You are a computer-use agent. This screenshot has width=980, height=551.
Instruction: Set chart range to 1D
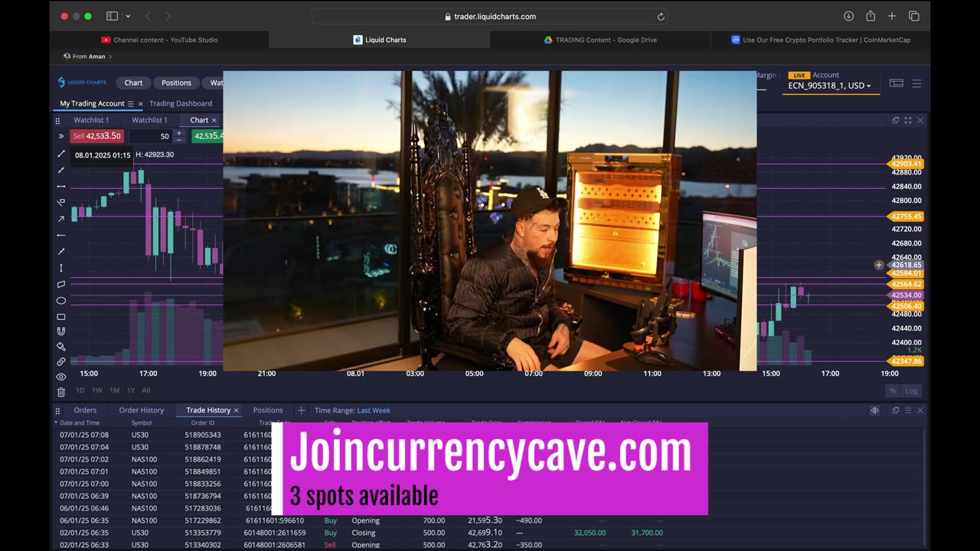[80, 390]
